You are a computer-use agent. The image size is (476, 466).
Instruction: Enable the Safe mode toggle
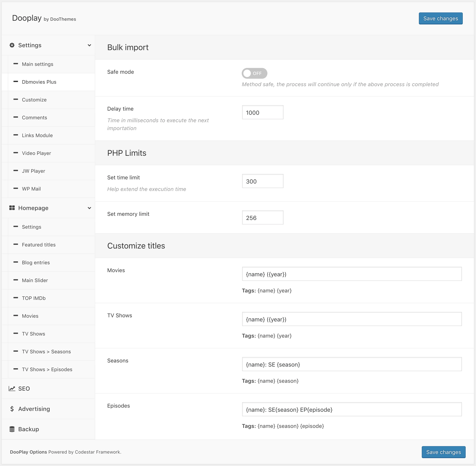(x=254, y=73)
